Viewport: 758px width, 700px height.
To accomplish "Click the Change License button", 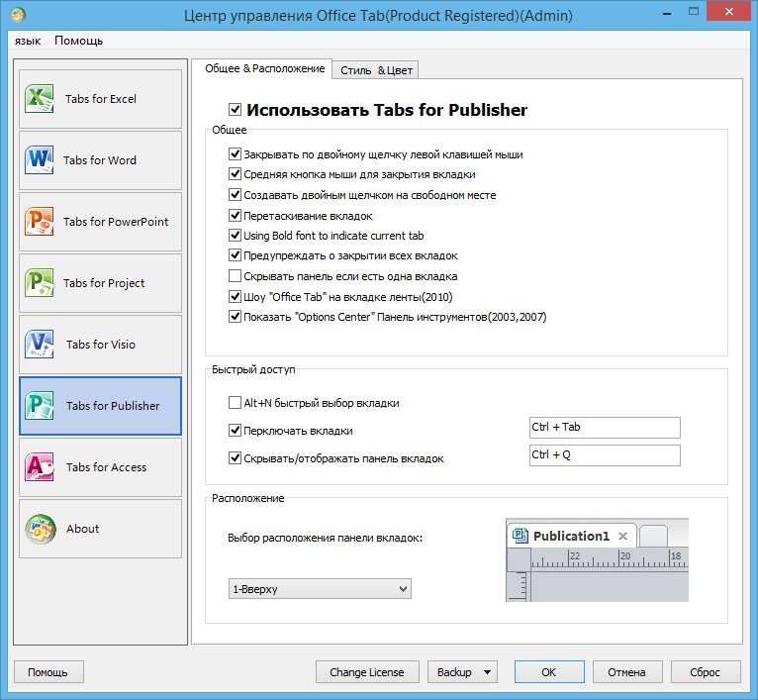I will coord(367,672).
